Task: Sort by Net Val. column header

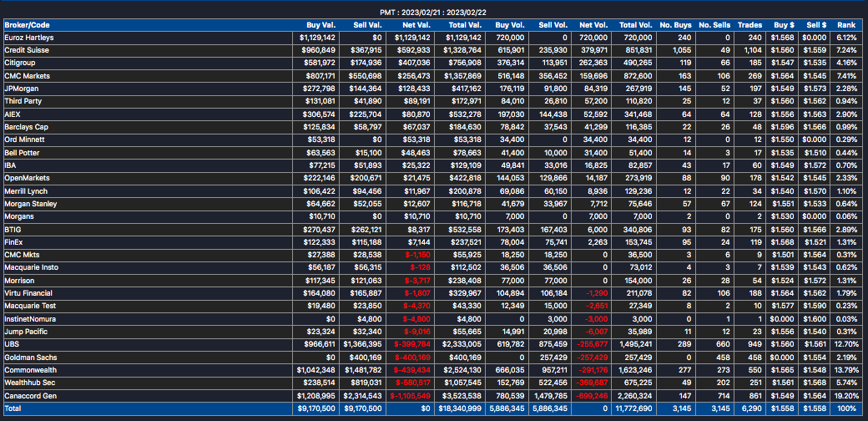Action: pyautogui.click(x=416, y=25)
